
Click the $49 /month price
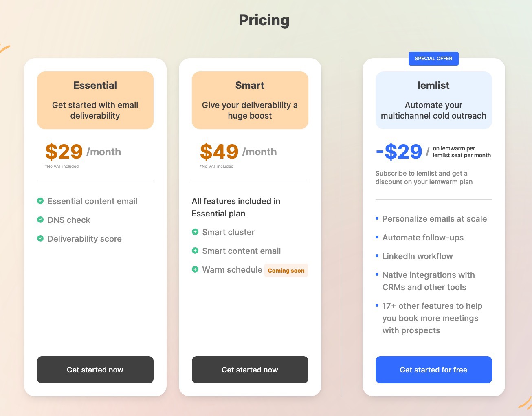pyautogui.click(x=238, y=152)
